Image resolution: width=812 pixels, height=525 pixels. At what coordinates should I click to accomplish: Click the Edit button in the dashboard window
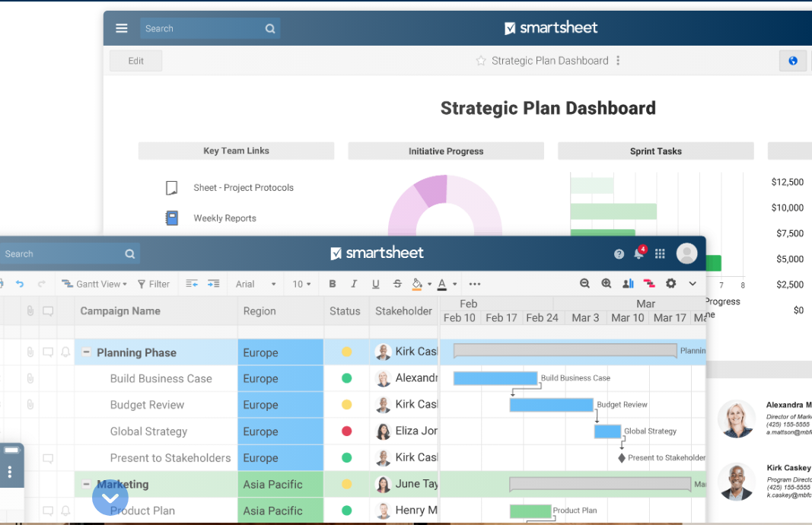[x=135, y=61]
